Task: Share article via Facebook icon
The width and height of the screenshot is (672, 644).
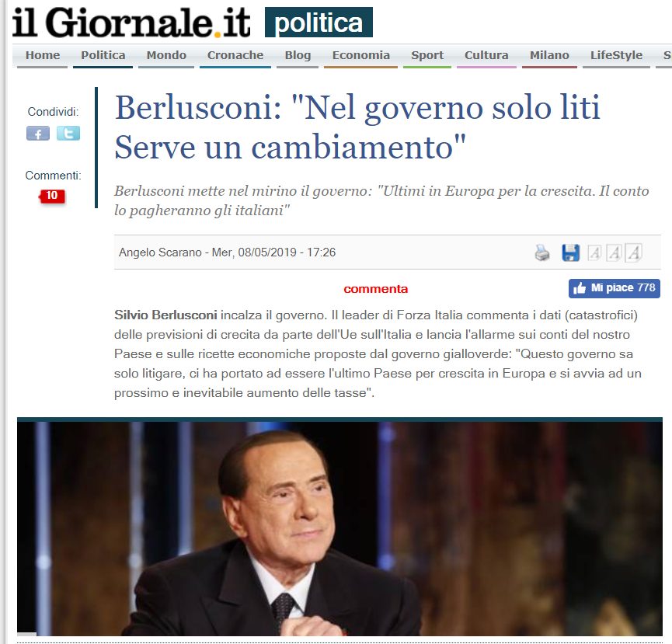Action: click(38, 134)
